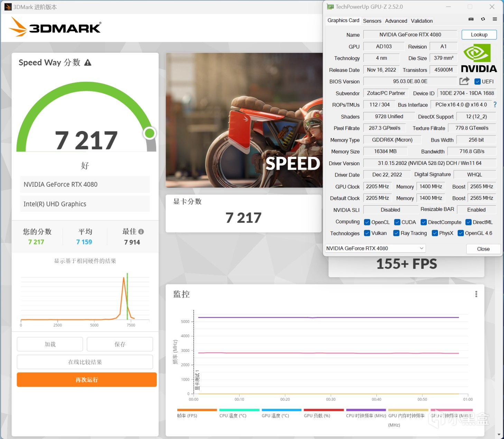Click the 3DMark logo in the header
This screenshot has width=504, height=439.
pyautogui.click(x=55, y=27)
